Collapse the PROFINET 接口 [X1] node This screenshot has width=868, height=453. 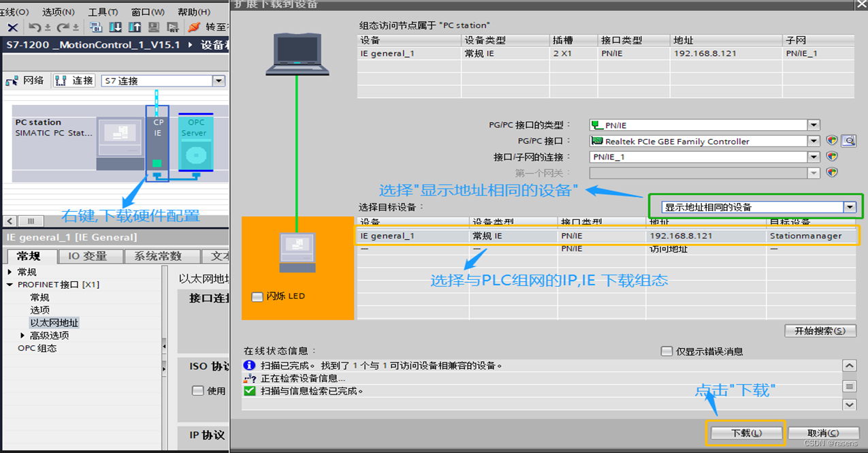10,285
